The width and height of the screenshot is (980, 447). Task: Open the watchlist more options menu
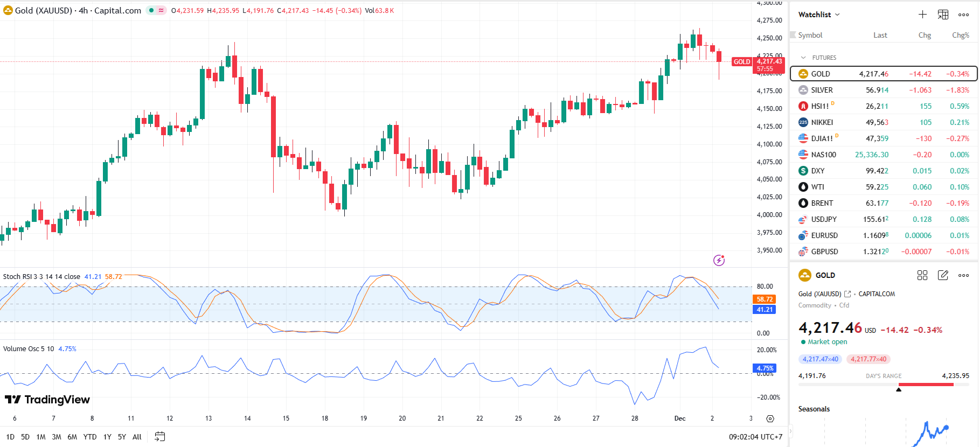point(963,15)
